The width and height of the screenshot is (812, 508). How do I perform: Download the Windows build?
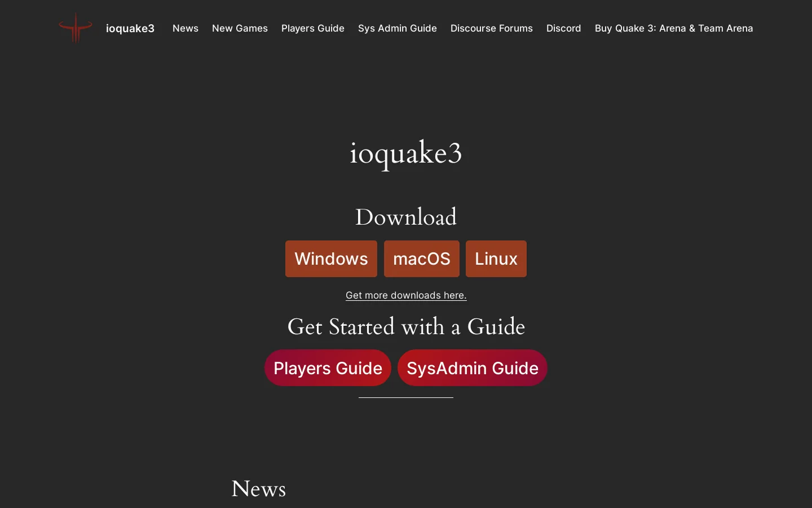(331, 259)
